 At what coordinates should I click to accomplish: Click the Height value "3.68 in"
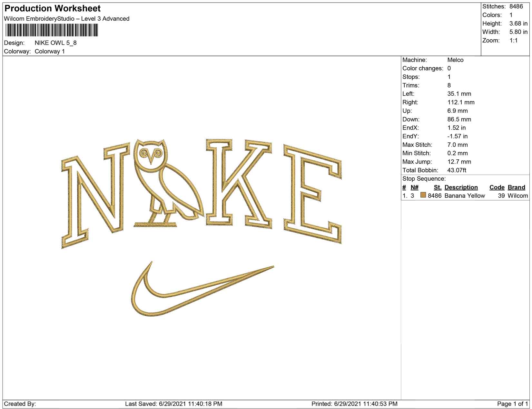point(518,24)
